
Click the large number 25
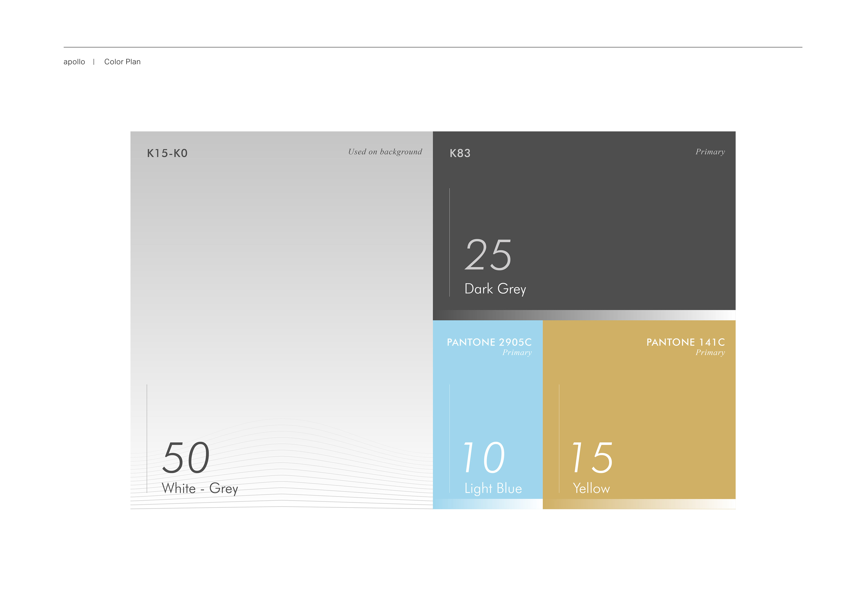(x=488, y=255)
